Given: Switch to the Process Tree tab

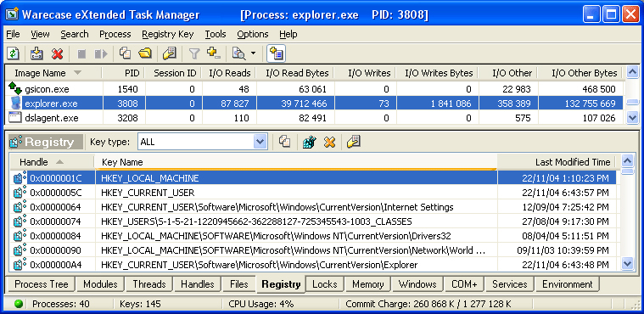Looking at the screenshot, I should [42, 284].
